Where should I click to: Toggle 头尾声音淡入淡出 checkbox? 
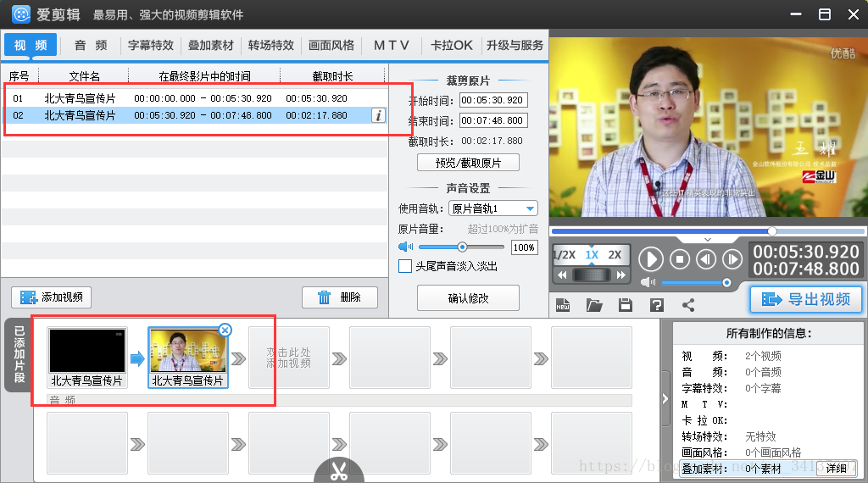(405, 266)
